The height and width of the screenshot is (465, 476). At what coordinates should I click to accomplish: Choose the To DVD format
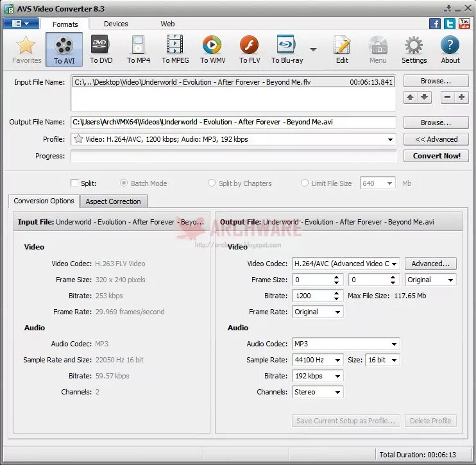point(101,49)
